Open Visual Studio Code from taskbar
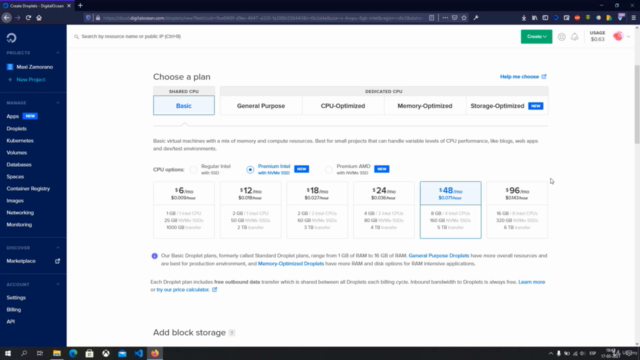 [139, 353]
